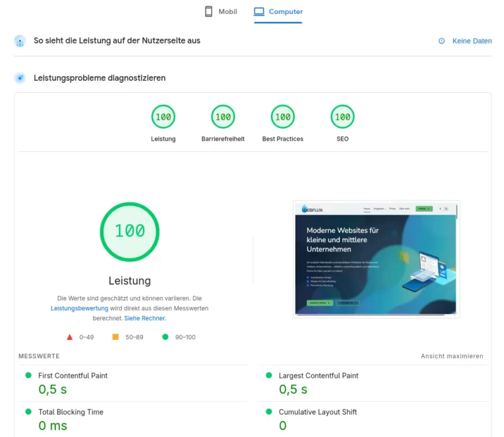Click the Total Blocking Time metric label
The width and height of the screenshot is (504, 437).
[x=71, y=412]
